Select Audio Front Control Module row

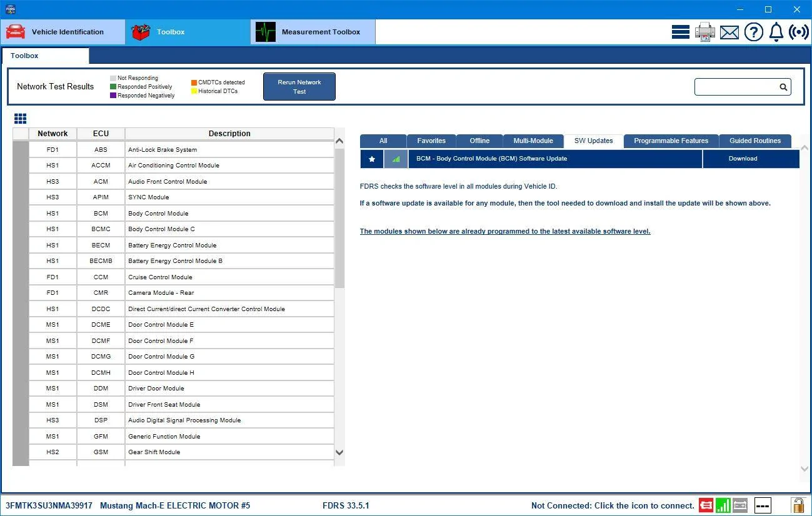tap(181, 182)
